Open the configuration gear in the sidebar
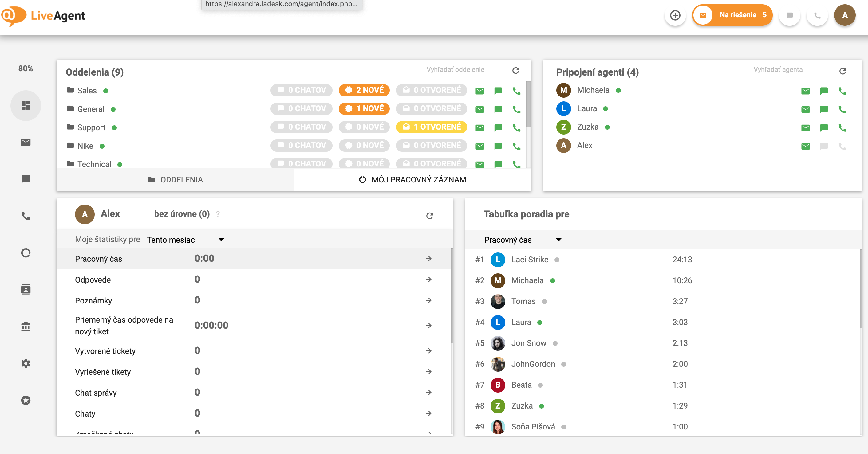 26,363
